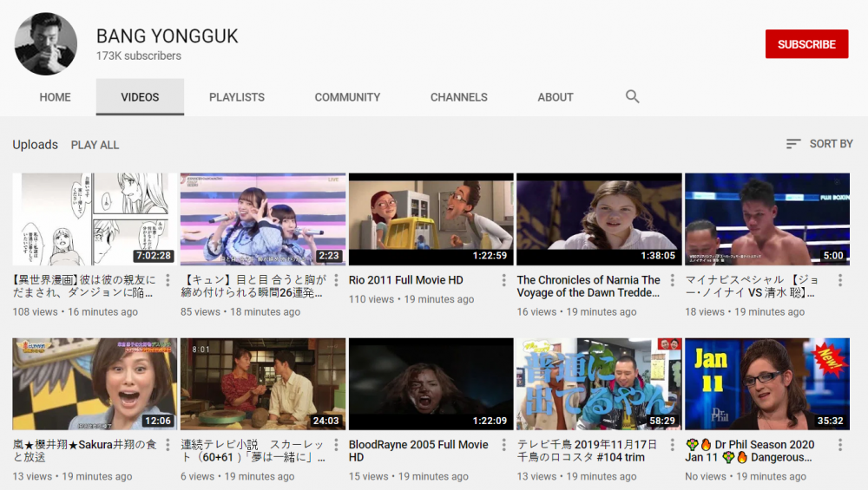Open the Rio 2011 Full Movie HD title

point(406,280)
